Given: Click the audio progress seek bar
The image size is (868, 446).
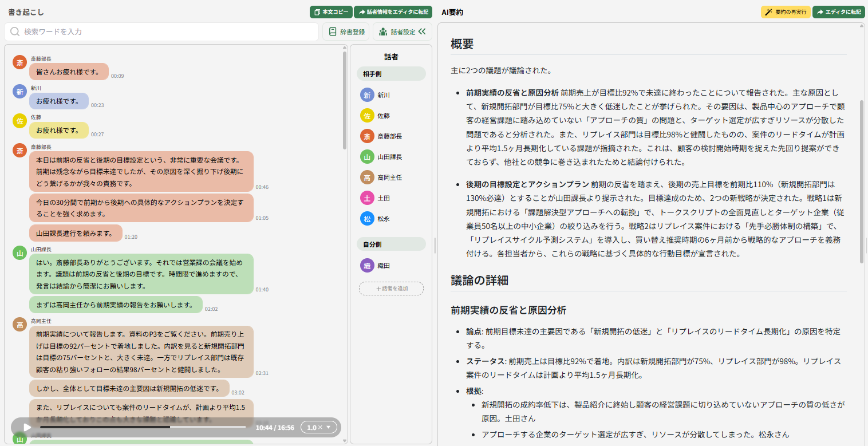Looking at the screenshot, I should (143, 427).
